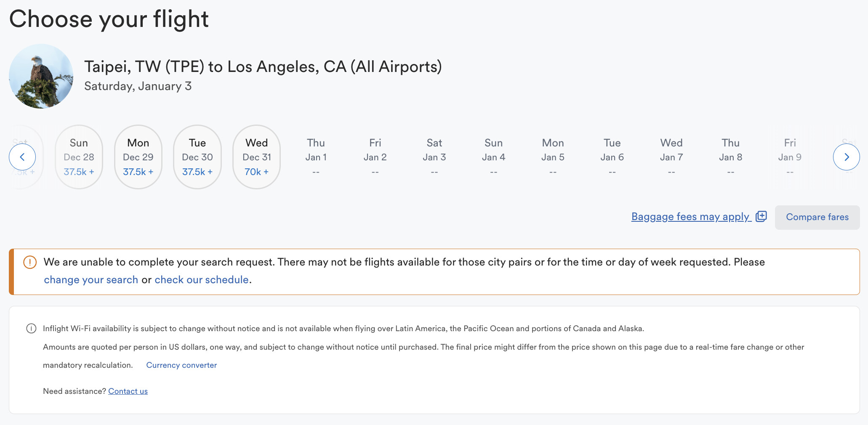
Task: Click the info icon beside Wi-Fi notice
Action: pos(31,328)
